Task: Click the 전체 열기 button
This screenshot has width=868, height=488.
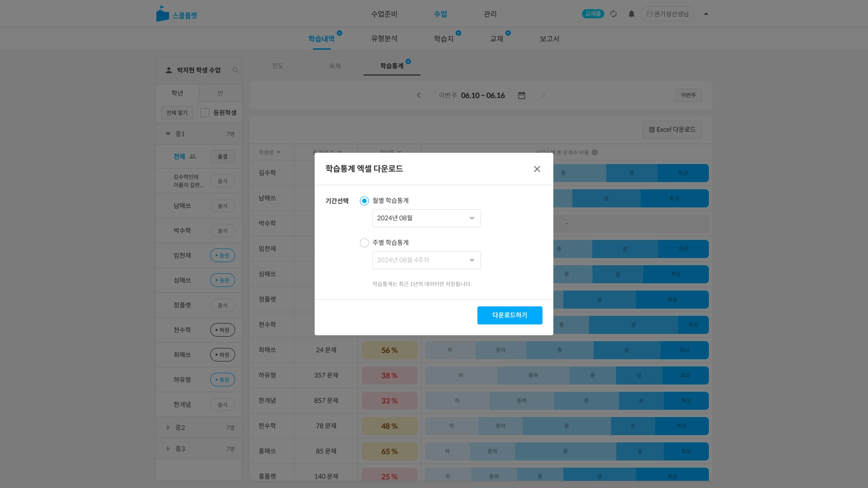Action: point(177,113)
